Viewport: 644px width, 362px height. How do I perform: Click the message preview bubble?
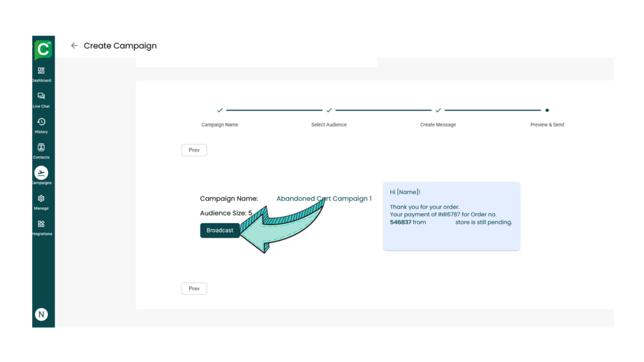[452, 216]
